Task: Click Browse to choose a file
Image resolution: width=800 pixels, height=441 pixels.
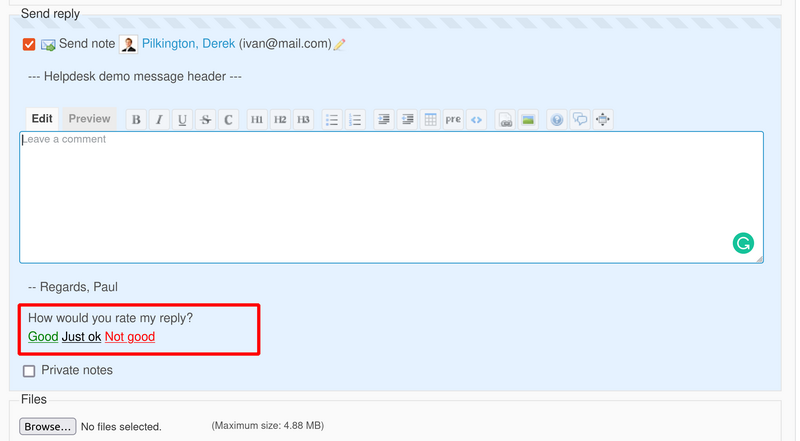Action: (48, 427)
